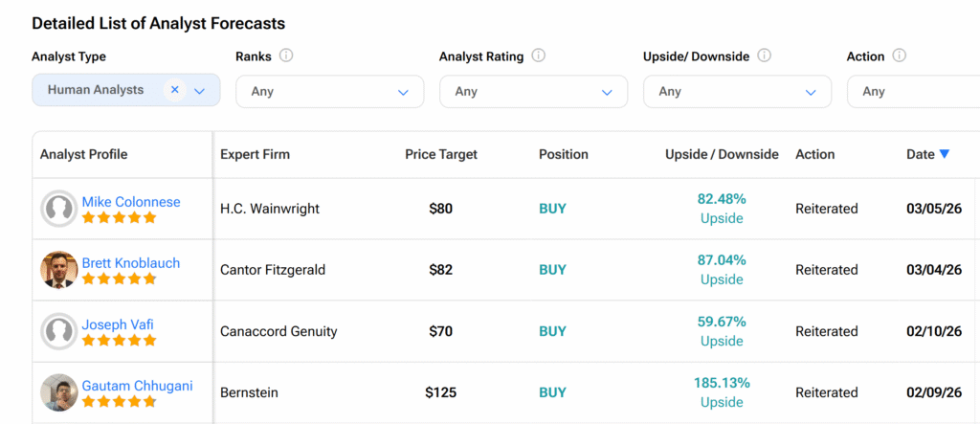This screenshot has height=424, width=980.
Task: Expand the Upside/Downside filter dropdown
Action: coord(737,92)
